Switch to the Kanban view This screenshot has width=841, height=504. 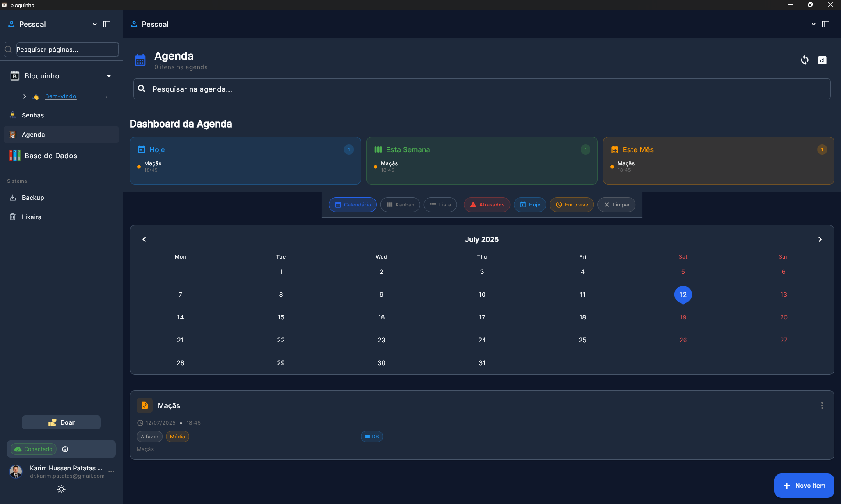[400, 205]
